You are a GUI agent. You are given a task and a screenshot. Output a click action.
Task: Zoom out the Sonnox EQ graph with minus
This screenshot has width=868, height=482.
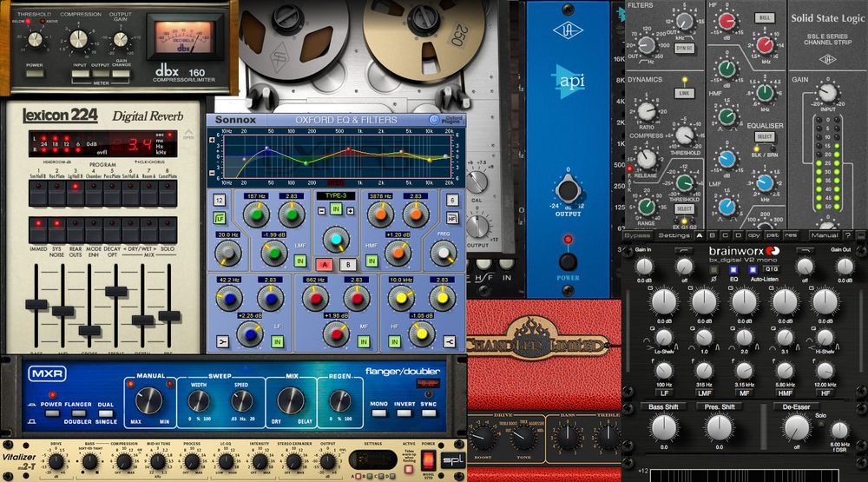coord(212,173)
